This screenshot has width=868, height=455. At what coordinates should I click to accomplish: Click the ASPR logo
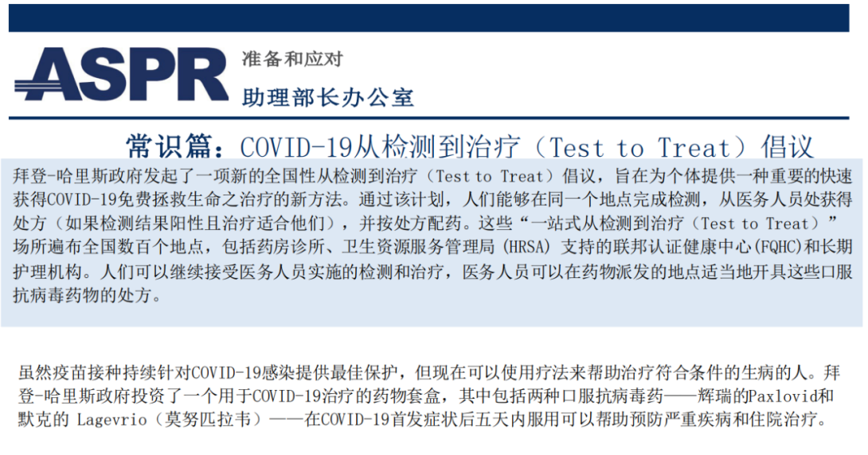tap(121, 74)
